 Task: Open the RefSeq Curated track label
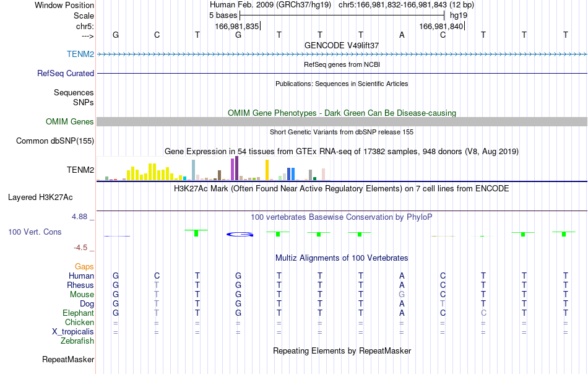coord(66,73)
